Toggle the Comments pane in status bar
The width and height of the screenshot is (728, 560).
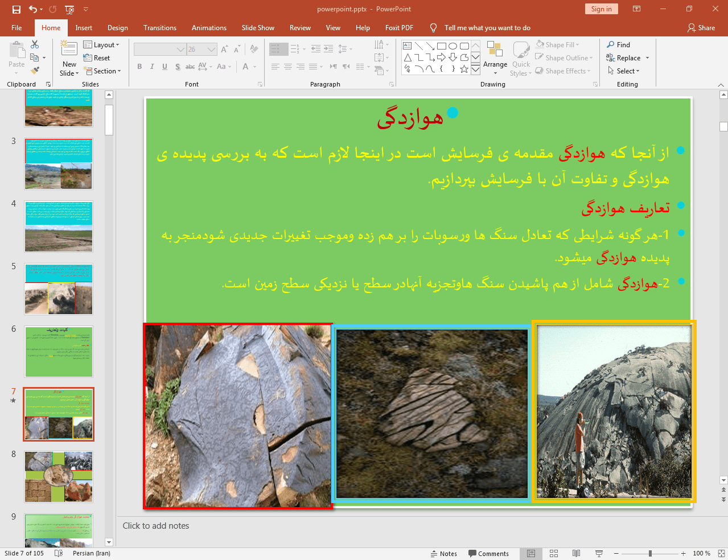(x=488, y=553)
